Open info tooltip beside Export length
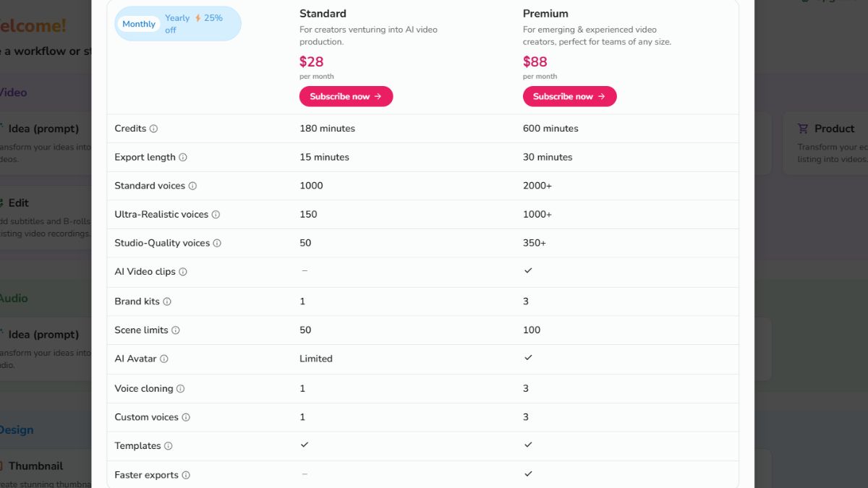This screenshot has width=868, height=488. (183, 158)
